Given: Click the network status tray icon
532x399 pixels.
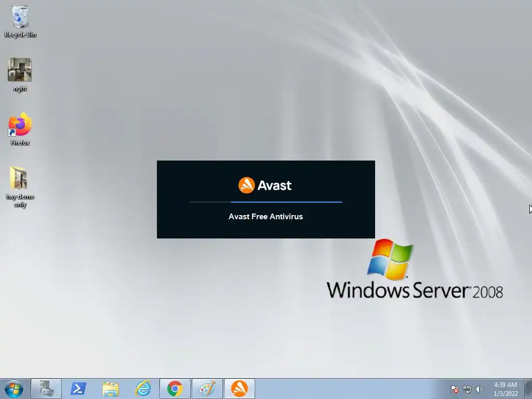Looking at the screenshot, I should [x=467, y=389].
